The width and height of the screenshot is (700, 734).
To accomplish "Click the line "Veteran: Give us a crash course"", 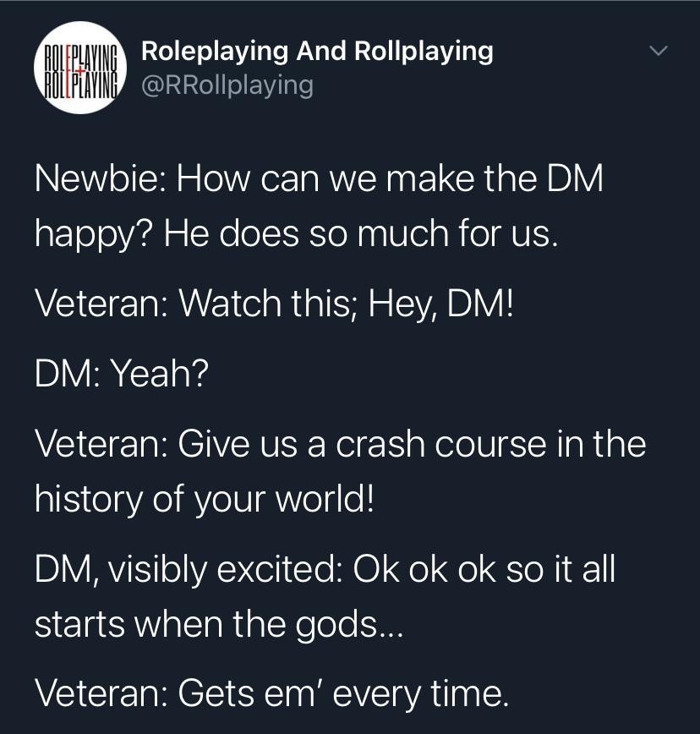I will pyautogui.click(x=340, y=442).
